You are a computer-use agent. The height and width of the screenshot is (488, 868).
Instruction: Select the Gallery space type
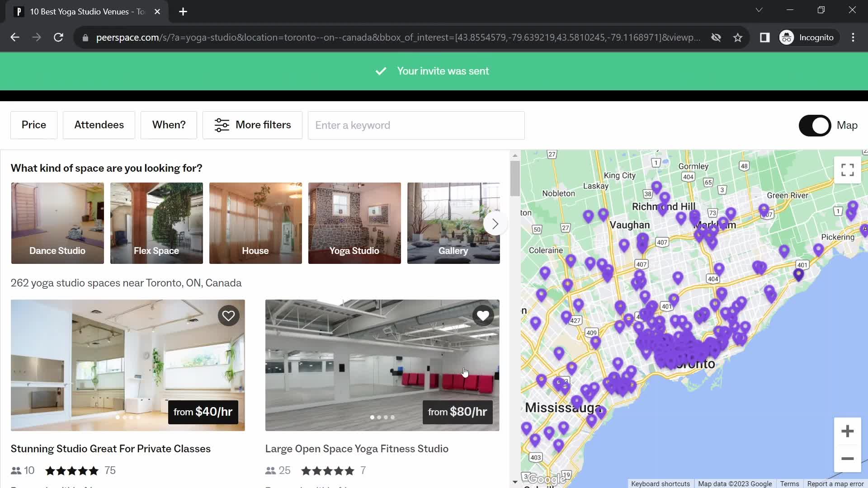pos(453,223)
